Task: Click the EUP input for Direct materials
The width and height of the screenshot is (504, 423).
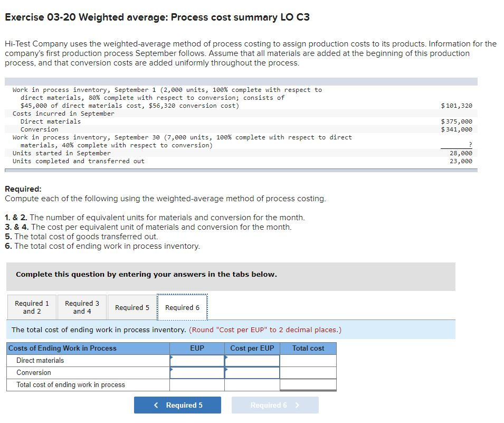Action: tap(196, 361)
